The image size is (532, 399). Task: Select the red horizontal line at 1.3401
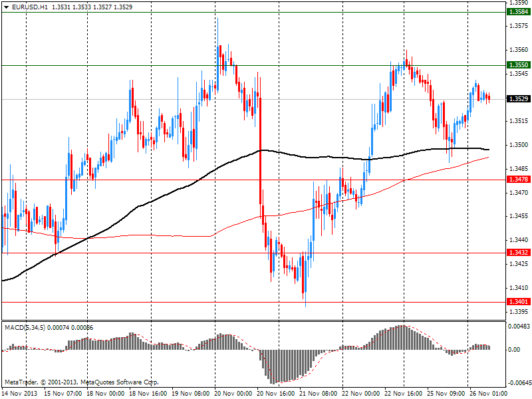point(166,302)
